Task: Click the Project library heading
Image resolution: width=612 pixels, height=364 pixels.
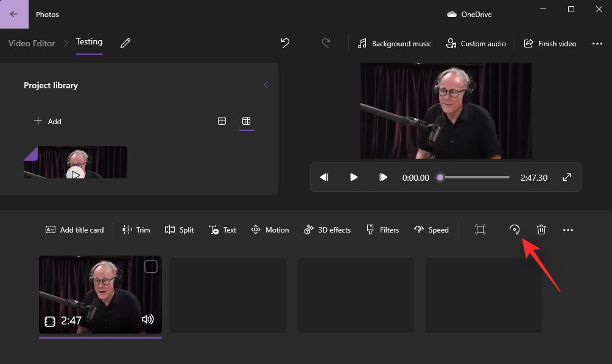Action: (x=51, y=85)
